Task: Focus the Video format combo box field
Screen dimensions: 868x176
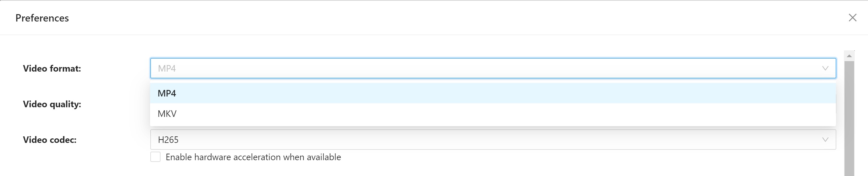Action: tap(493, 68)
